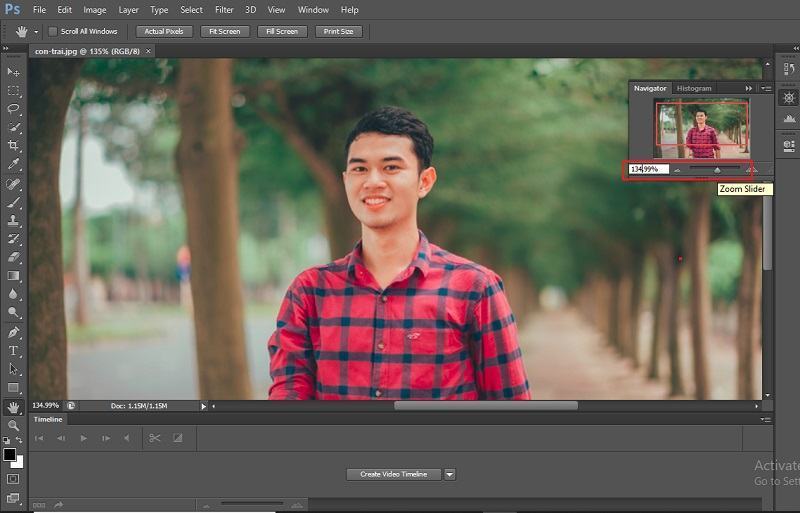Click the status bar document icon
The height and width of the screenshot is (513, 800).
click(x=71, y=406)
